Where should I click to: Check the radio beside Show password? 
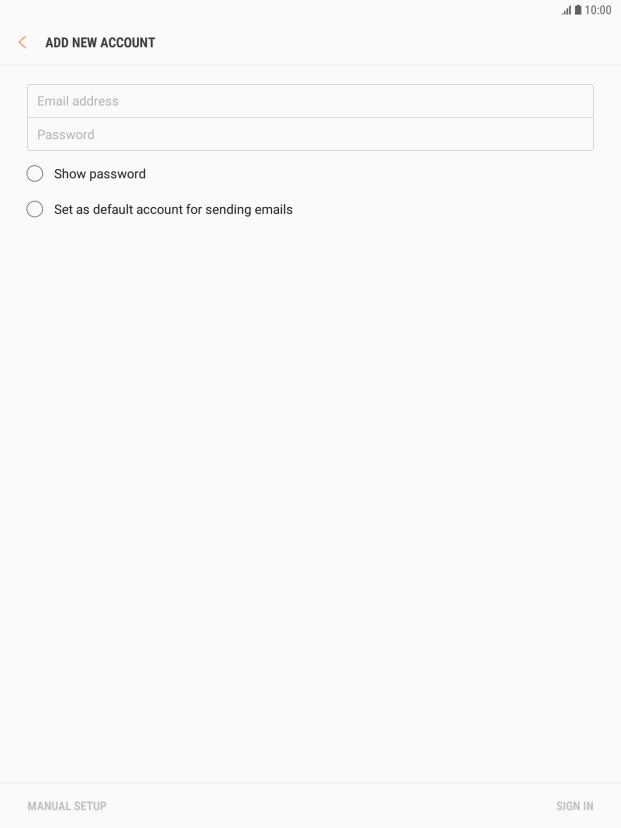pos(35,174)
